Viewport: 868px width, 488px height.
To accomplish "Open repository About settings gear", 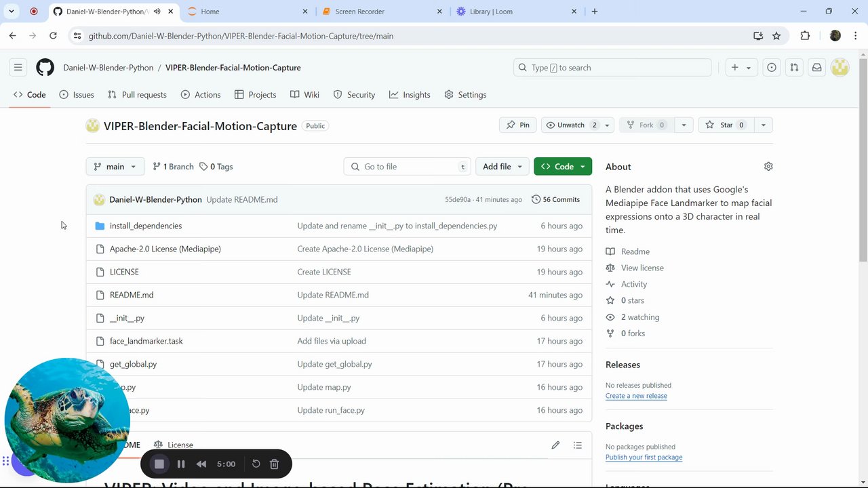I will coord(768,166).
